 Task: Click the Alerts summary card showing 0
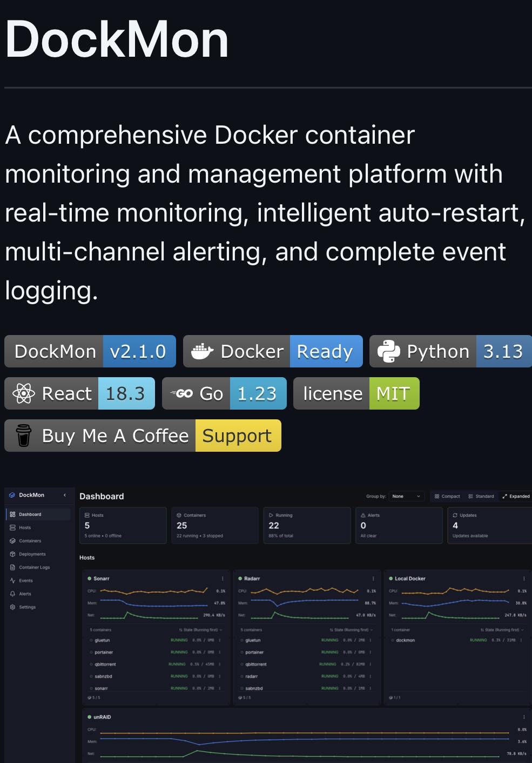coord(399,525)
